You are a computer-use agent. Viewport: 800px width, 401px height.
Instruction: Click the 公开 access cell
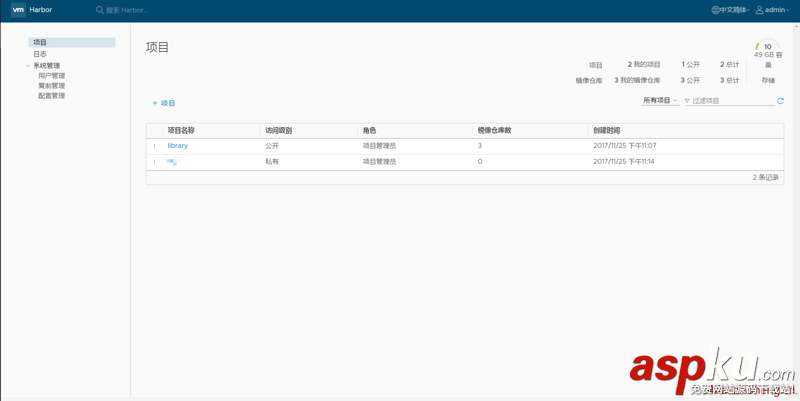coord(272,146)
